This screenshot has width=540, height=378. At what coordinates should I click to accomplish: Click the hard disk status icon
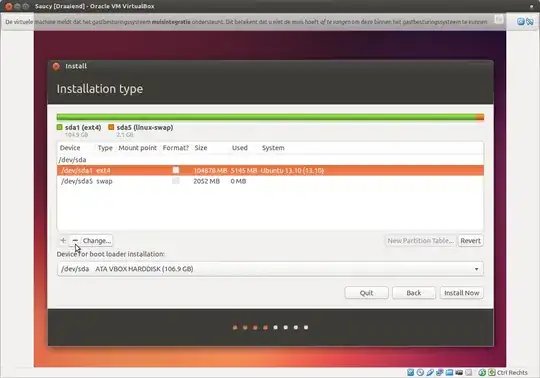[x=411, y=372]
